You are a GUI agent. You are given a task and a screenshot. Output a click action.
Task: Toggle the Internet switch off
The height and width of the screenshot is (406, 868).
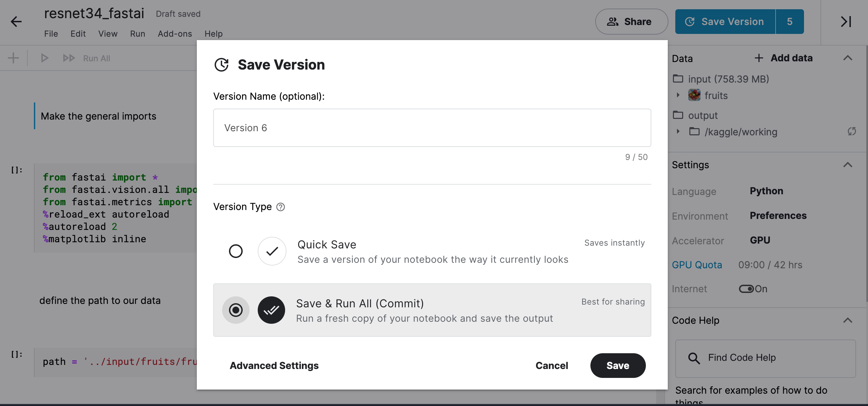(x=746, y=289)
